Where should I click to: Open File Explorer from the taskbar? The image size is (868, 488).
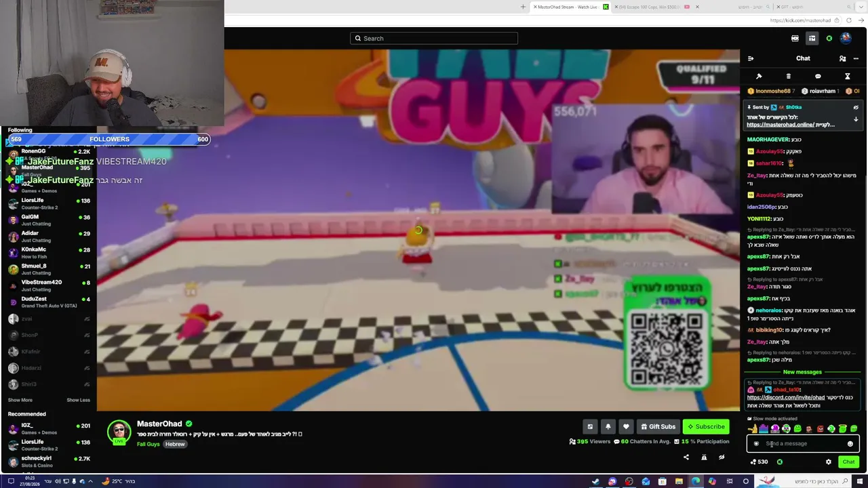point(679,481)
